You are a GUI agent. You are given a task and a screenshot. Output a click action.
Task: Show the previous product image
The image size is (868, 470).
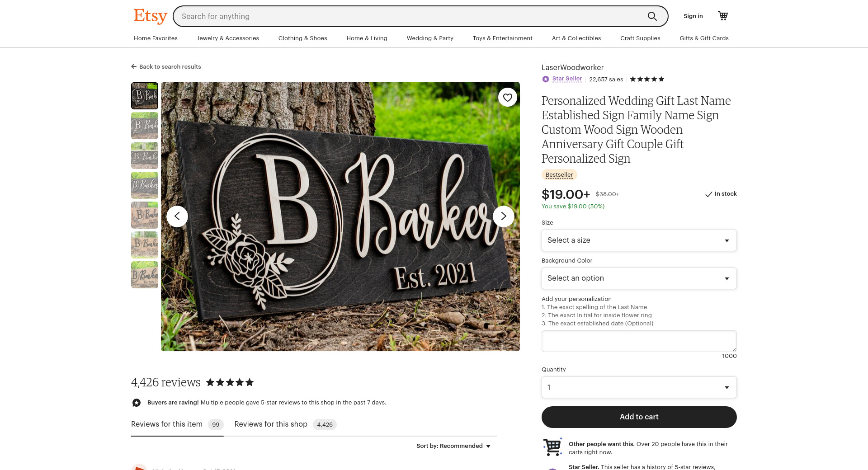coord(177,216)
